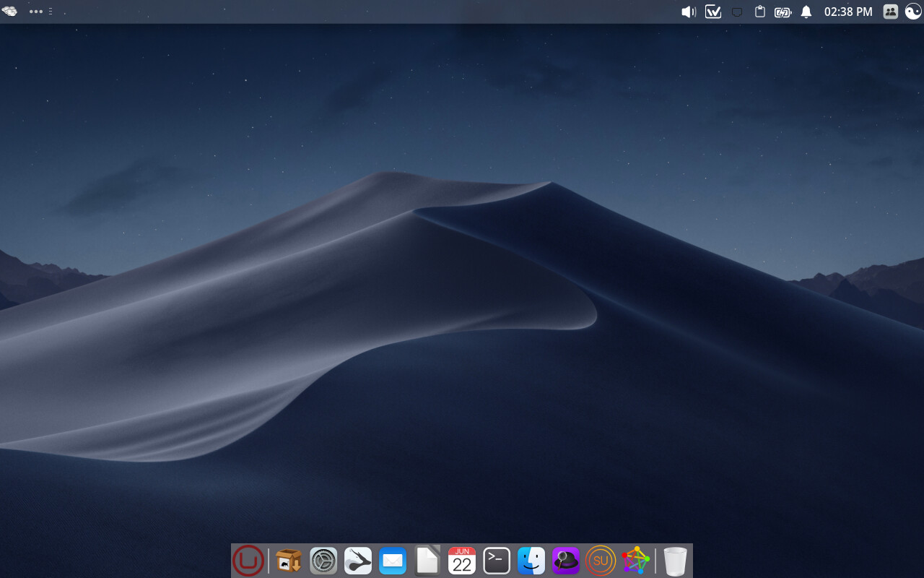
Task: Open the three-dots menu in the top bar
Action: (35, 12)
